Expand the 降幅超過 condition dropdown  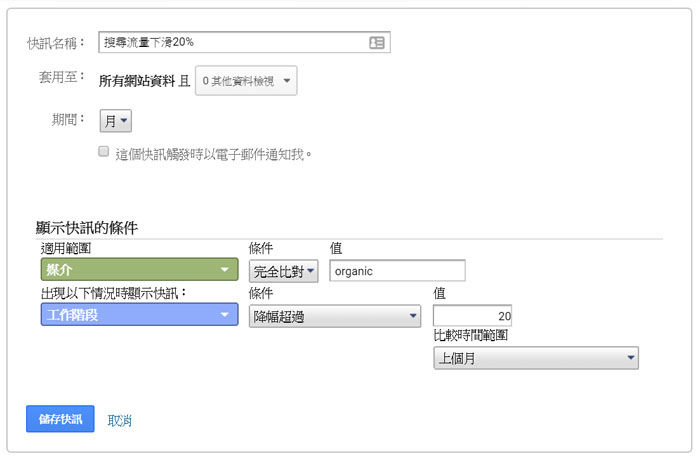[335, 316]
